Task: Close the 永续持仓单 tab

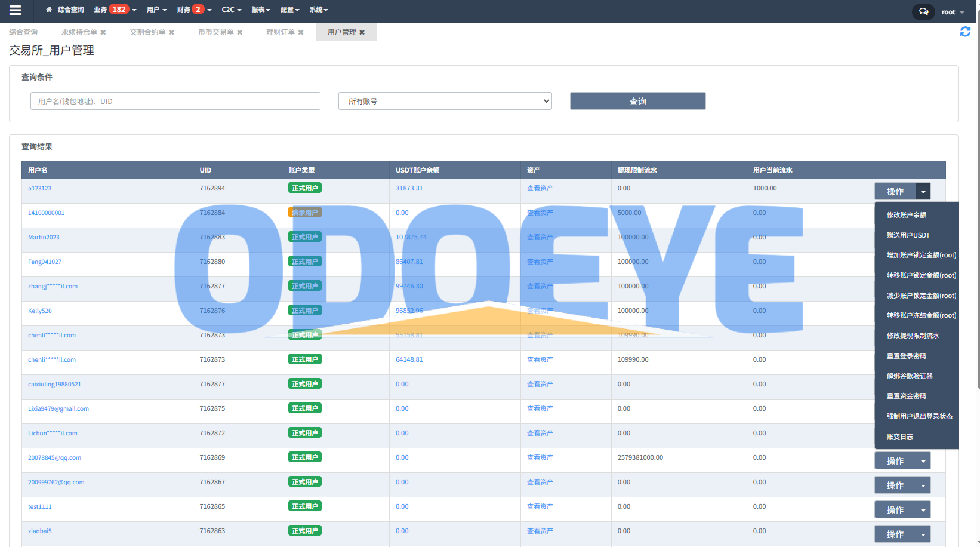Action: [103, 32]
